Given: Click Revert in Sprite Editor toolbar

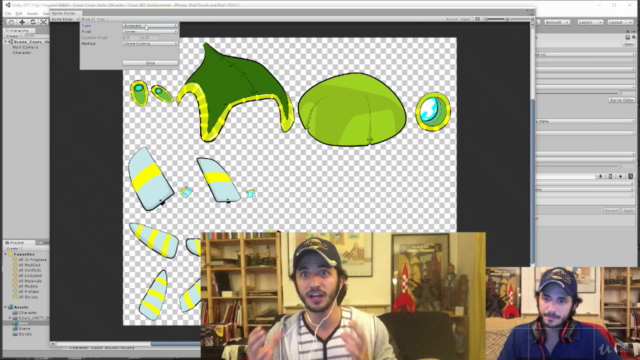Looking at the screenshot, I should pos(452,19).
